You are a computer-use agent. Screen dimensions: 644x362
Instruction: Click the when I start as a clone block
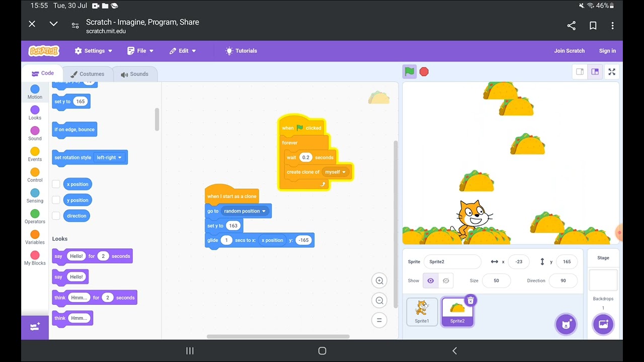click(x=231, y=195)
